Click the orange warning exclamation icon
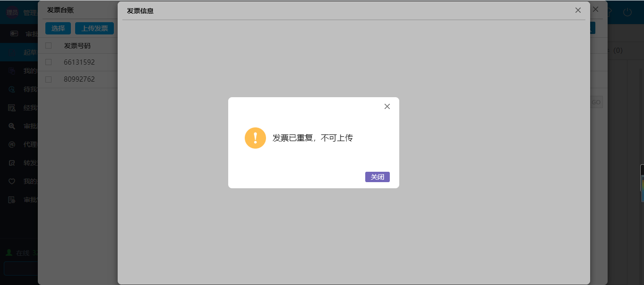 255,138
